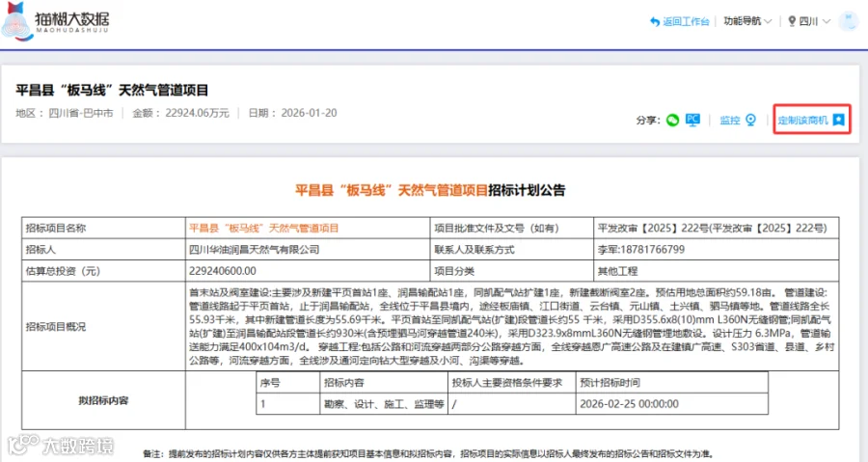
Task: Click the label 估算总投资（元）
Action: point(63,271)
